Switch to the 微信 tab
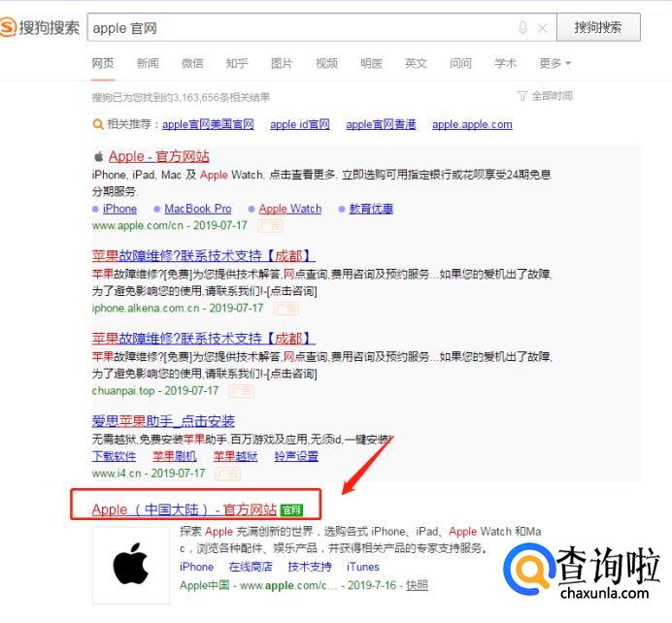 point(192,63)
